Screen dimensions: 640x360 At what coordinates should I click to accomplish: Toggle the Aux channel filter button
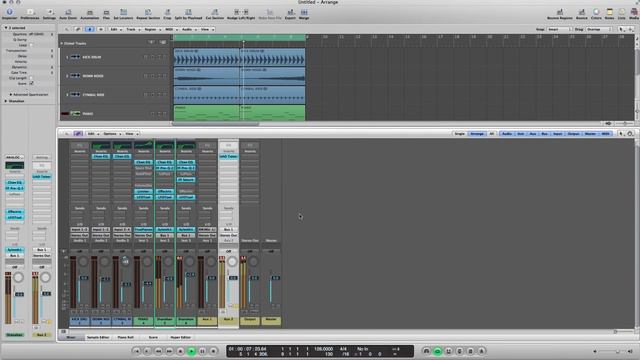533,134
